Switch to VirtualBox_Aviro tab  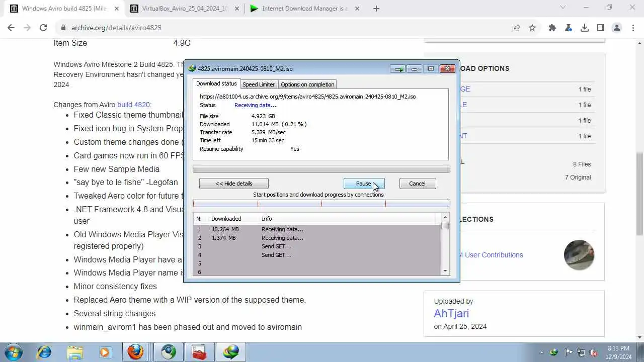pyautogui.click(x=184, y=9)
